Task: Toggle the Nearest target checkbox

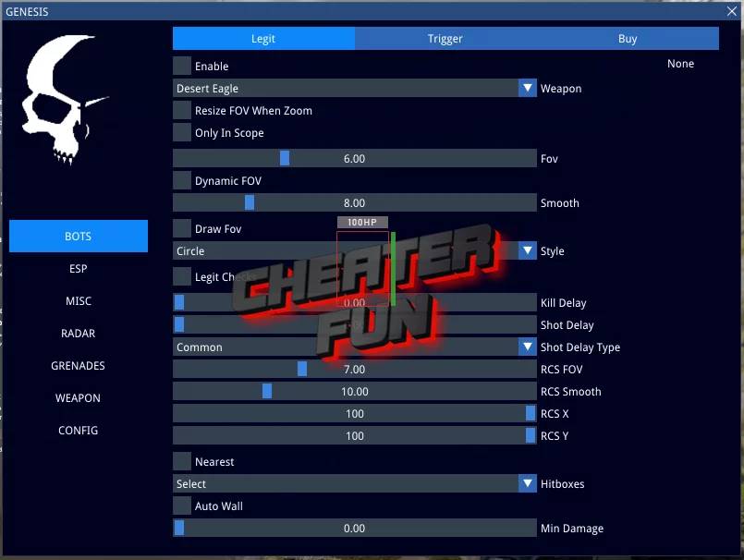Action: [x=181, y=461]
